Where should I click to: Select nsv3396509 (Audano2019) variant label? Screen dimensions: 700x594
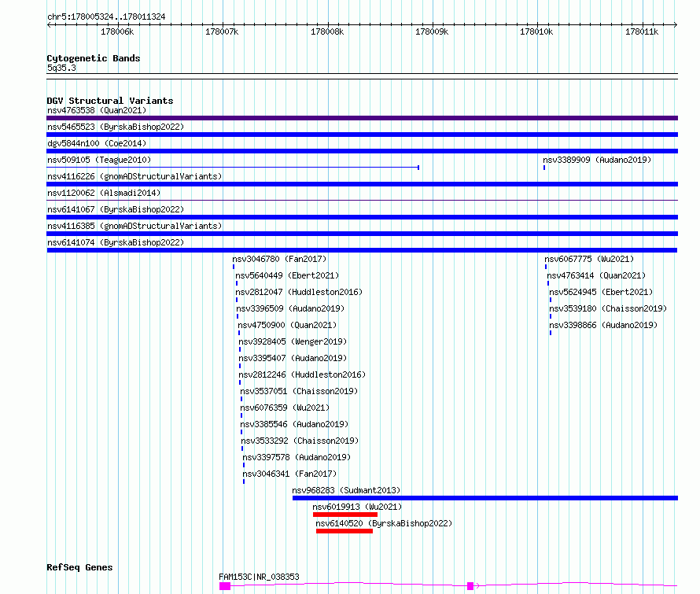[290, 308]
